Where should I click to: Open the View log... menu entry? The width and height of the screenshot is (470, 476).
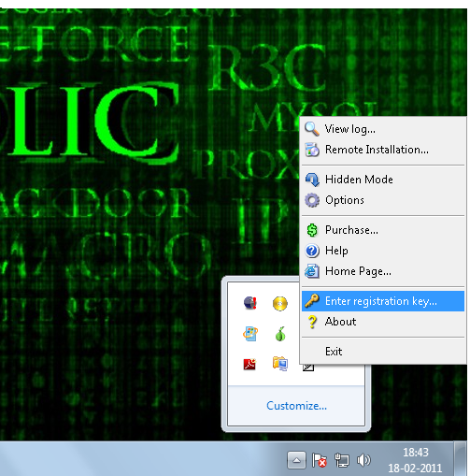click(x=383, y=129)
